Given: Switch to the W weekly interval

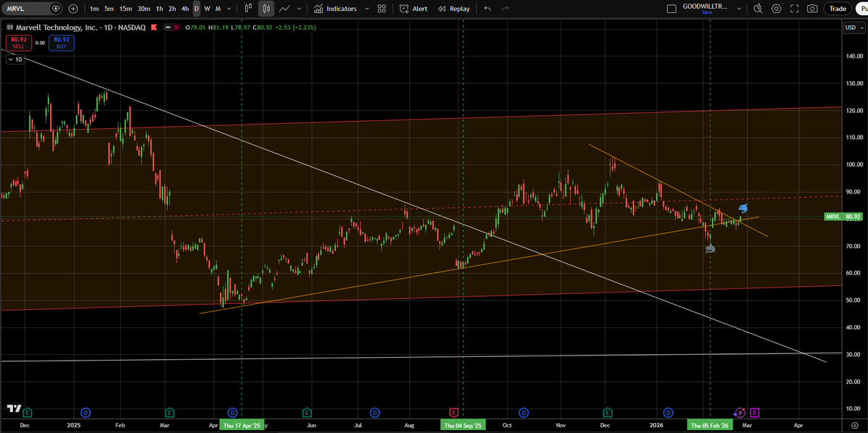Looking at the screenshot, I should pos(207,9).
